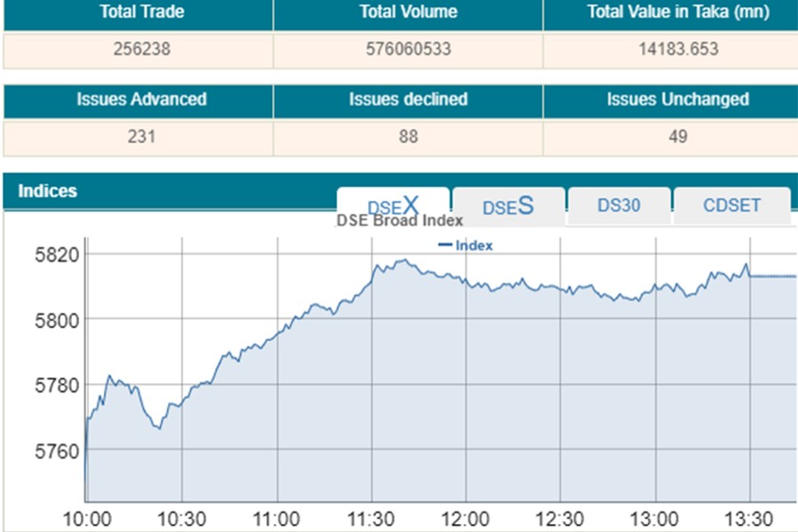Click the Total Volume header cell
This screenshot has width=798, height=532.
408,12
